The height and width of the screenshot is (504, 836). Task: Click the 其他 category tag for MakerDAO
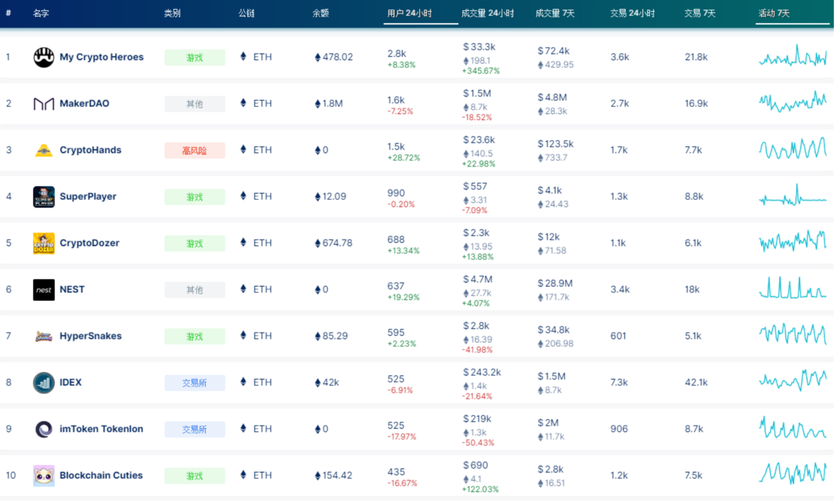pos(194,104)
